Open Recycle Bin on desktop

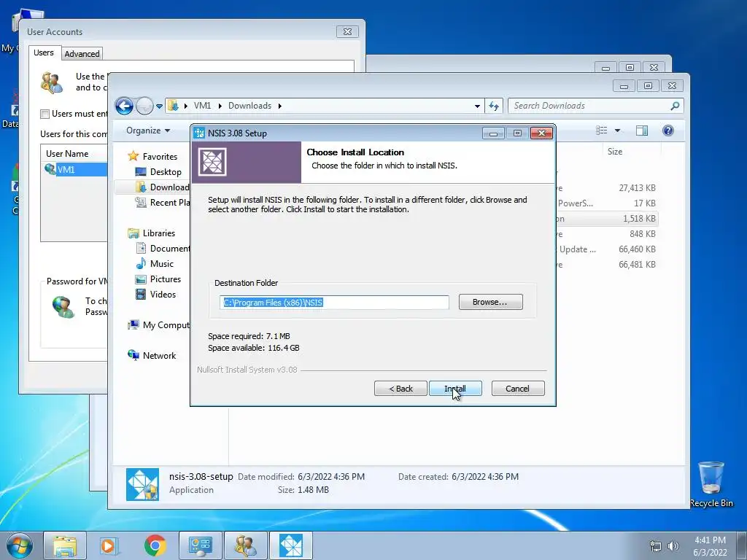(x=711, y=484)
